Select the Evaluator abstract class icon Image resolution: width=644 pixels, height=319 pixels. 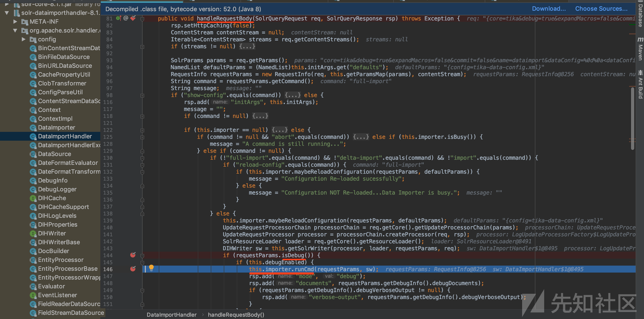[x=33, y=286]
